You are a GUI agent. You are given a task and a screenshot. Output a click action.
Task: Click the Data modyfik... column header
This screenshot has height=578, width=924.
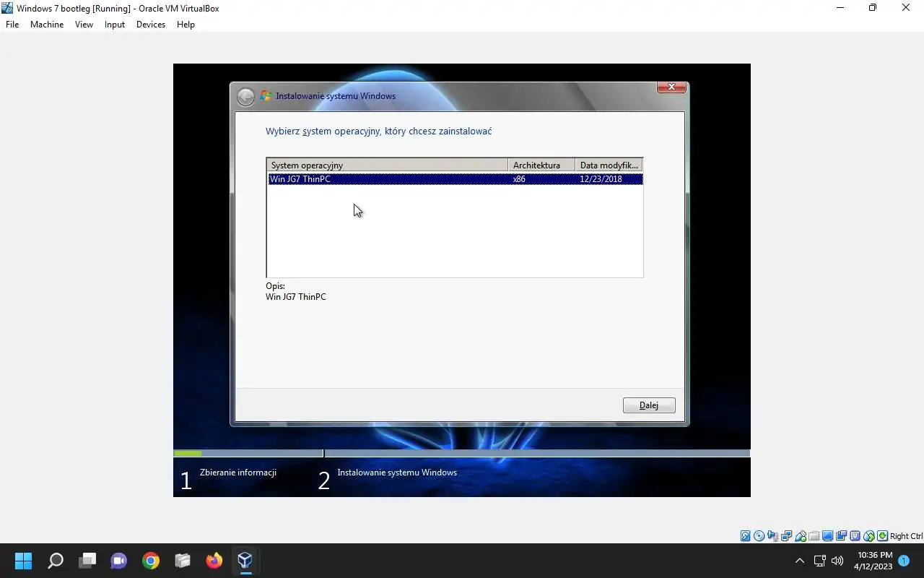(x=609, y=165)
